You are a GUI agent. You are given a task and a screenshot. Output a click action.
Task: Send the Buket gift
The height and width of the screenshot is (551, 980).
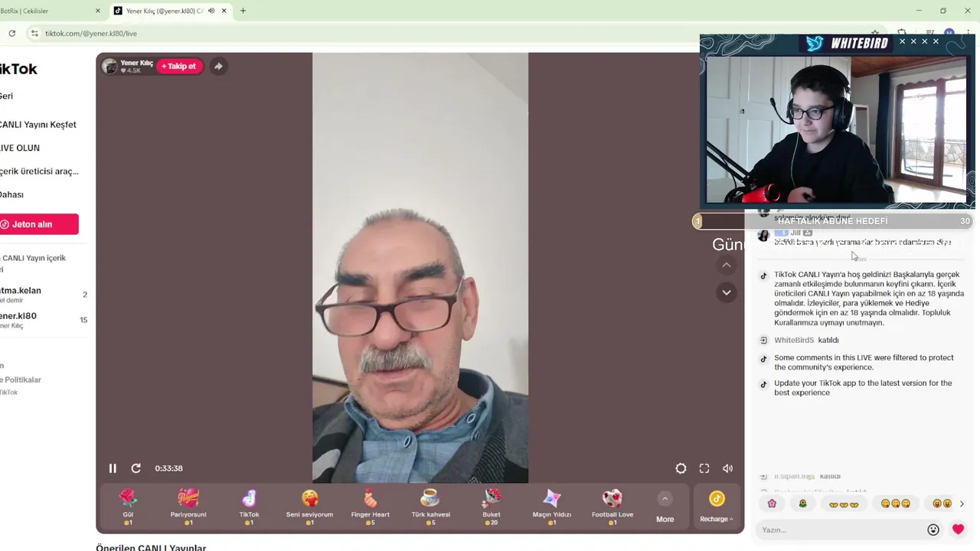click(492, 507)
